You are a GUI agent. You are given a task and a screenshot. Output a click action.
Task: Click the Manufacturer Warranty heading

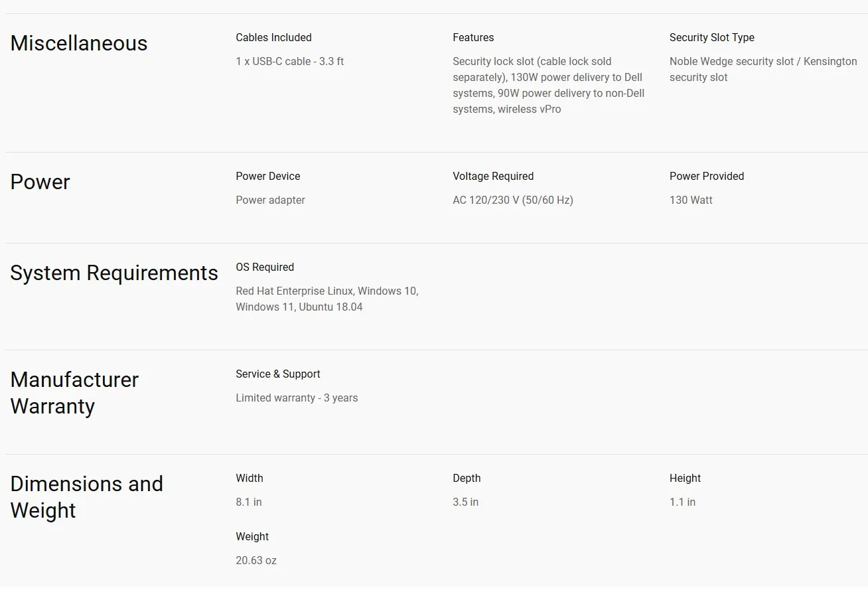(74, 392)
